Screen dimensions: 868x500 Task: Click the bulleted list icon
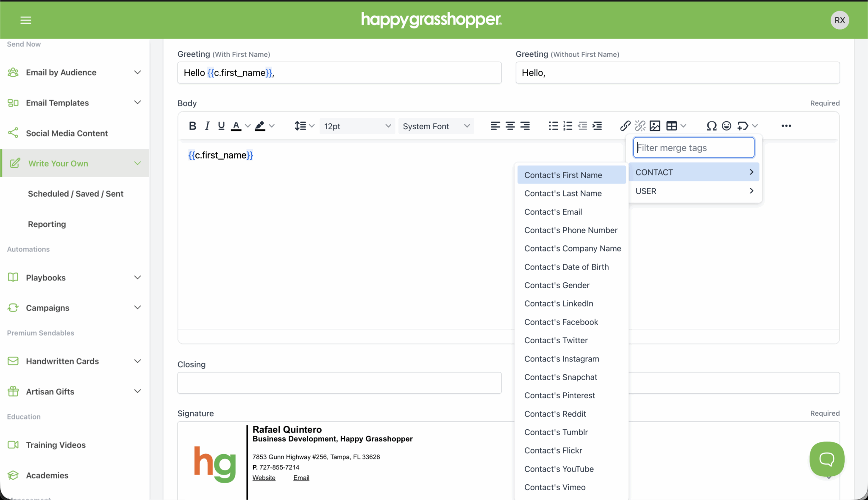coord(553,126)
